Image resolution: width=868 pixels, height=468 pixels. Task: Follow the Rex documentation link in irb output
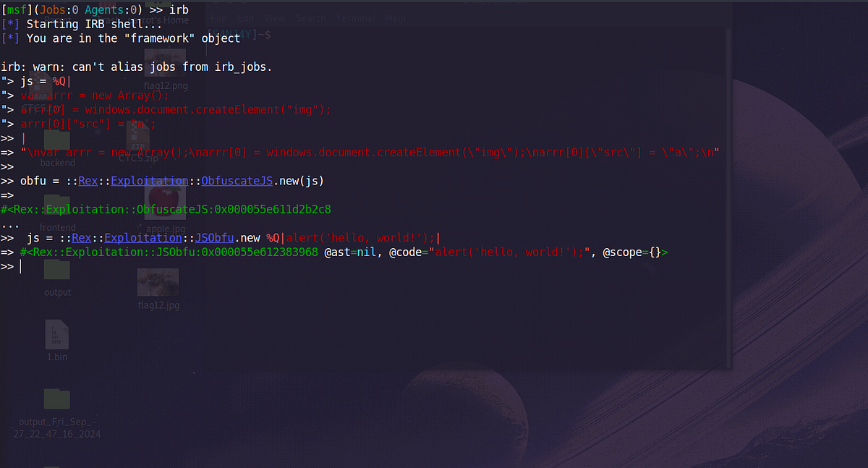coord(88,181)
